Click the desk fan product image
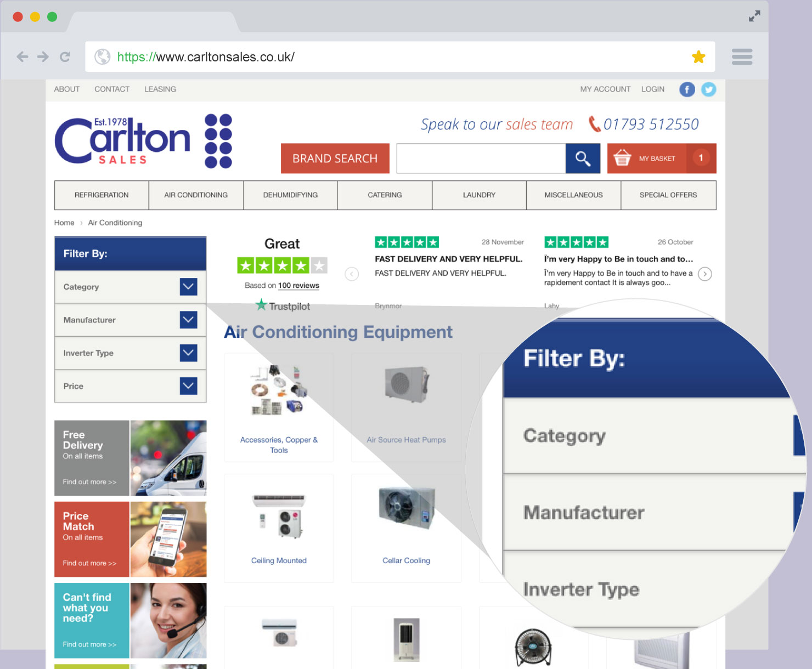The image size is (812, 669). point(533,648)
